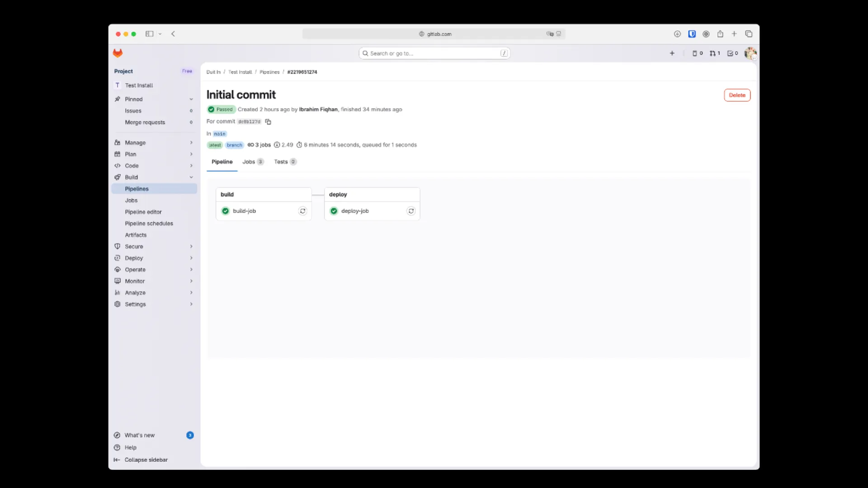Open the main branch link
Viewport: 868px width, 488px height.
tap(220, 134)
